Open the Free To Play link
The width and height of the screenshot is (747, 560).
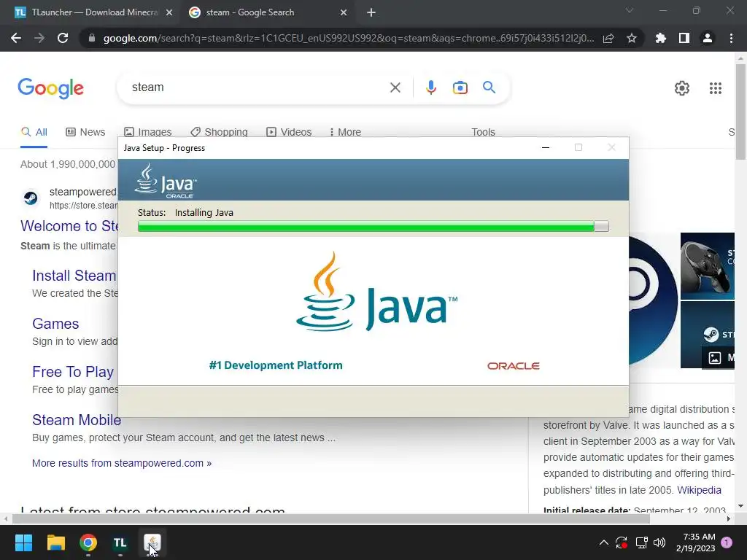73,371
